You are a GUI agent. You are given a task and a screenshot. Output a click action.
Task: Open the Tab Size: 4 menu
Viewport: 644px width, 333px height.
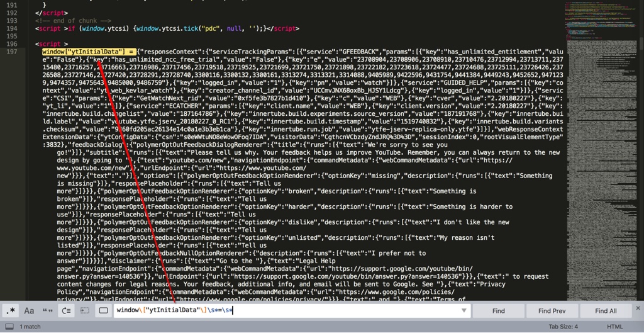coord(563,327)
